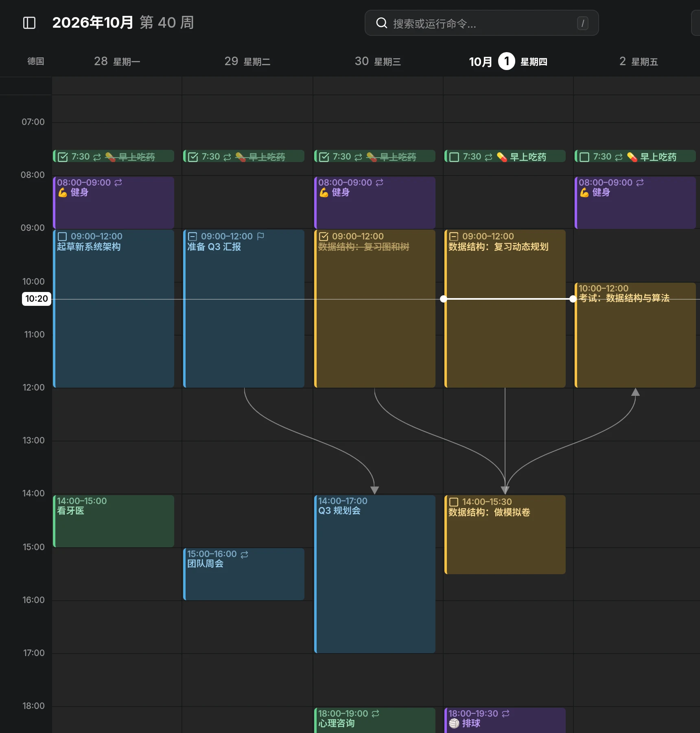Open the 德国 timezone selector
Screen dimensions: 700x733
[x=36, y=61]
